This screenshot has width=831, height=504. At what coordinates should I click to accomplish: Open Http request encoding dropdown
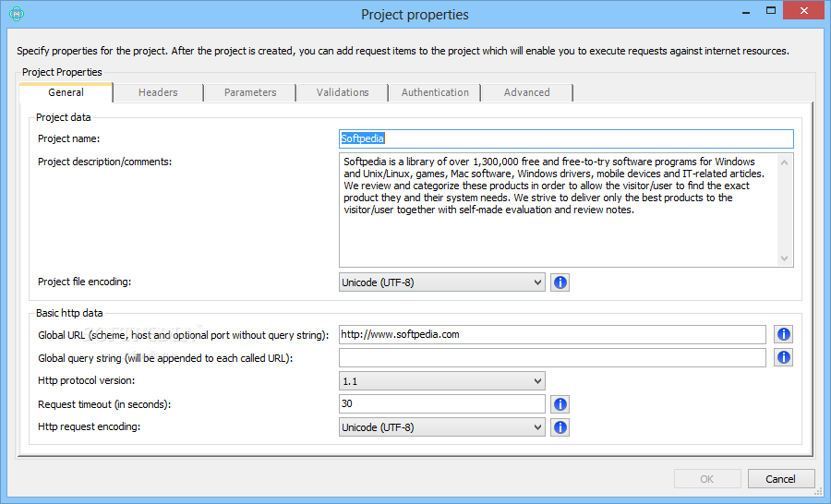coord(442,427)
